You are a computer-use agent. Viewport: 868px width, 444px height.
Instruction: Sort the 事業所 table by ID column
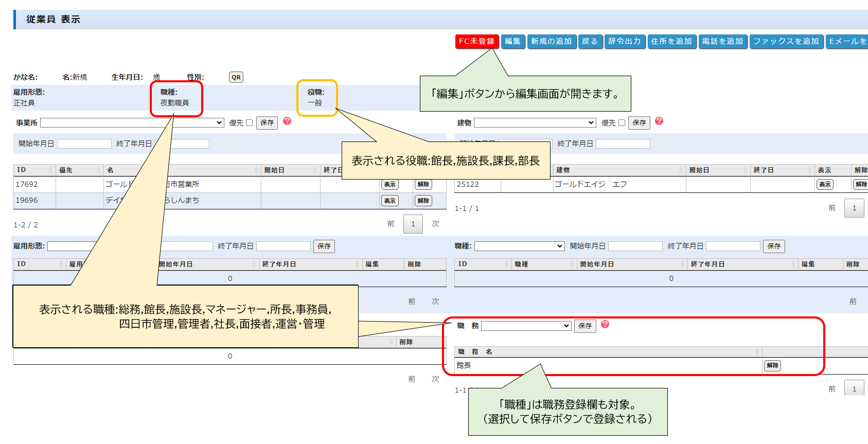click(34, 170)
